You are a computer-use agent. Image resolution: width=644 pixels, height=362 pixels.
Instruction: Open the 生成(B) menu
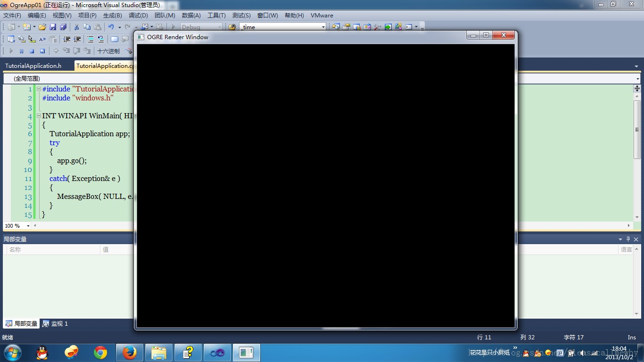coord(112,16)
